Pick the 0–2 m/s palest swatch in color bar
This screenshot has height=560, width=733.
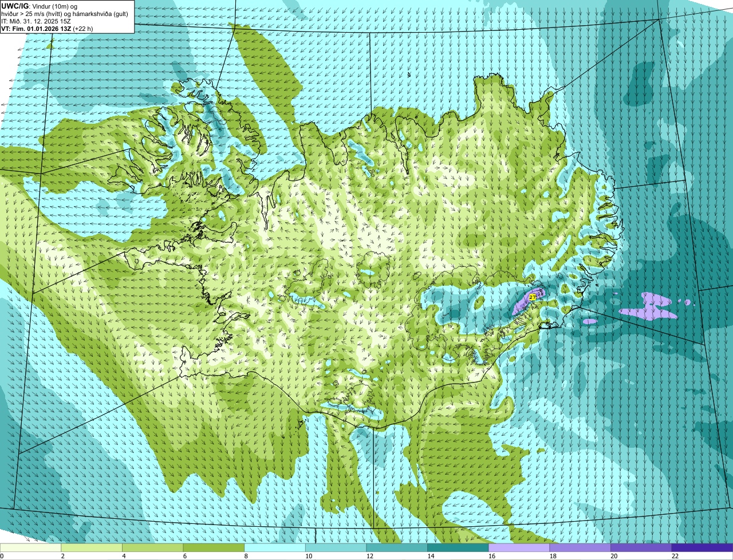(x=30, y=547)
